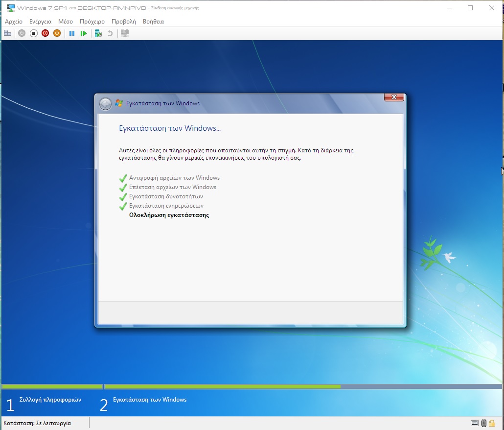The image size is (504, 430).
Task: Open the Προβολή menu
Action: point(124,22)
